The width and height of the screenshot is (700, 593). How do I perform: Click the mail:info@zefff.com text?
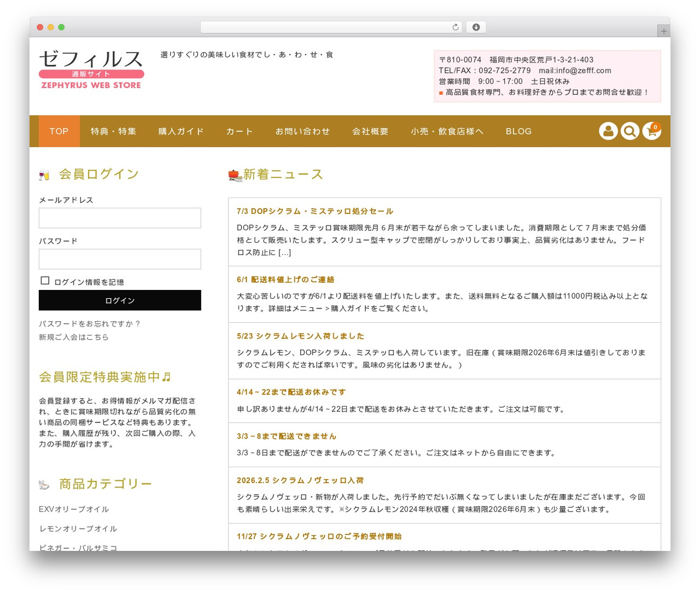point(575,71)
